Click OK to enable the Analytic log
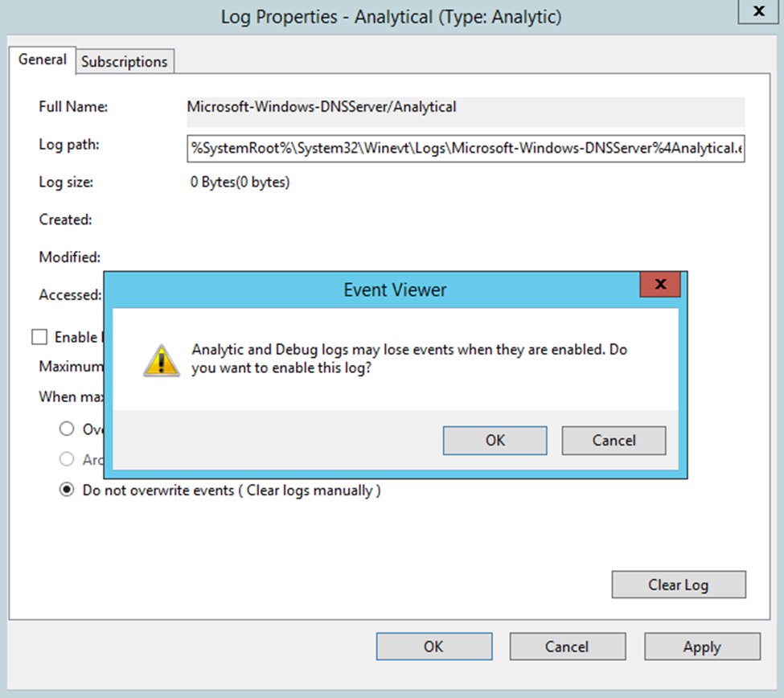 point(495,440)
